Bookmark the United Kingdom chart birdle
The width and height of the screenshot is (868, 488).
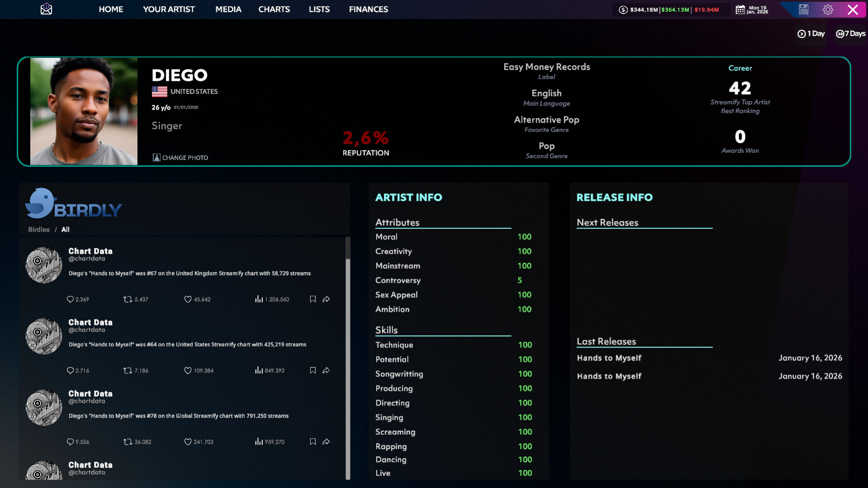(312, 299)
